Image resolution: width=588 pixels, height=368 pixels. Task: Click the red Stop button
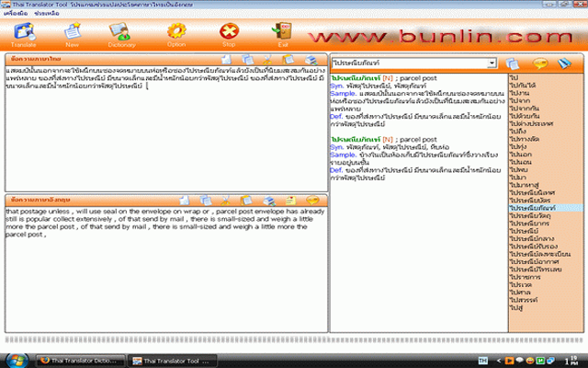tap(229, 35)
